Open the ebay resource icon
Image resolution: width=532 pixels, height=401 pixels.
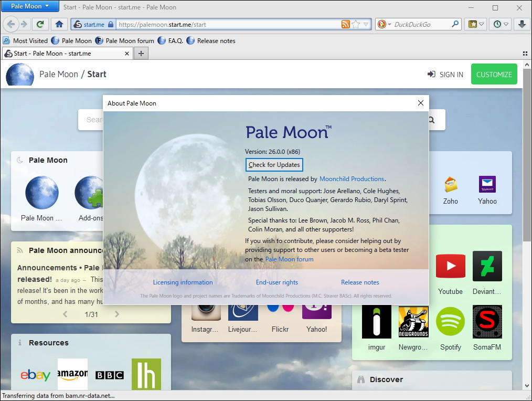pyautogui.click(x=36, y=375)
